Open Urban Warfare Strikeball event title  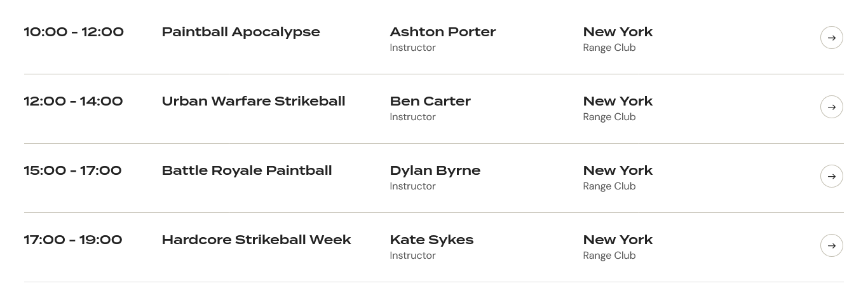tap(254, 101)
